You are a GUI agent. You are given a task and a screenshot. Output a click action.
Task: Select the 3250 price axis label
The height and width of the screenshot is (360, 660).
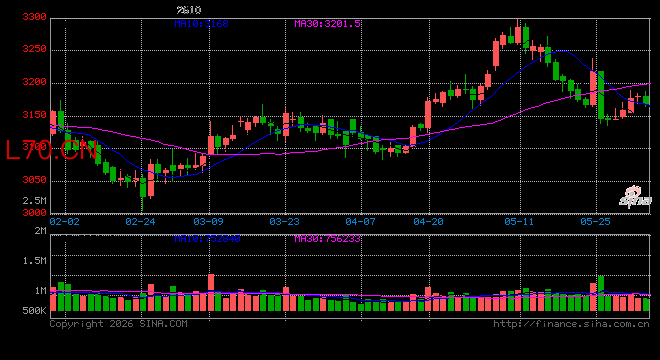(35, 49)
